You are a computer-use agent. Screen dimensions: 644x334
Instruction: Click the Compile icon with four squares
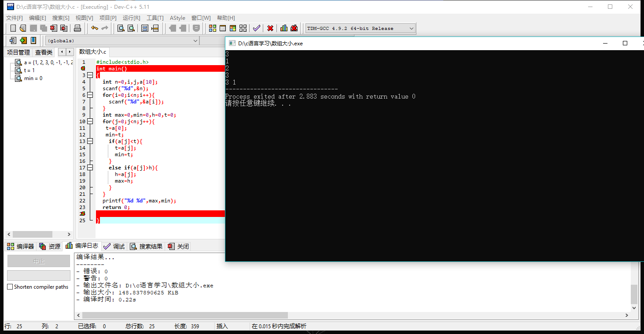(x=213, y=28)
